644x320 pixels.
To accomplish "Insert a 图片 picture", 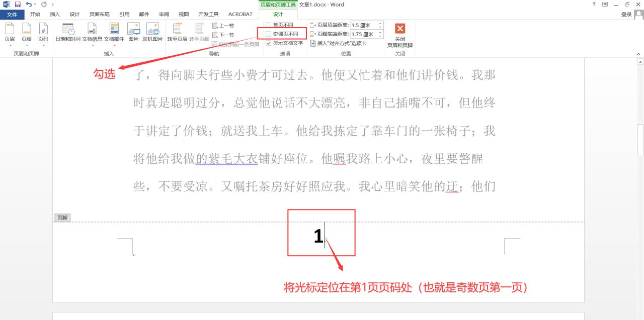I will point(133,32).
